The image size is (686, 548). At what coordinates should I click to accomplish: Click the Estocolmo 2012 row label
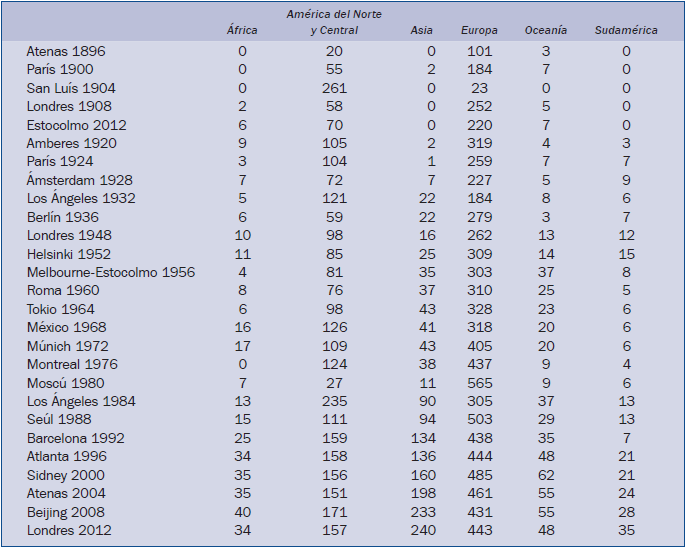(77, 125)
